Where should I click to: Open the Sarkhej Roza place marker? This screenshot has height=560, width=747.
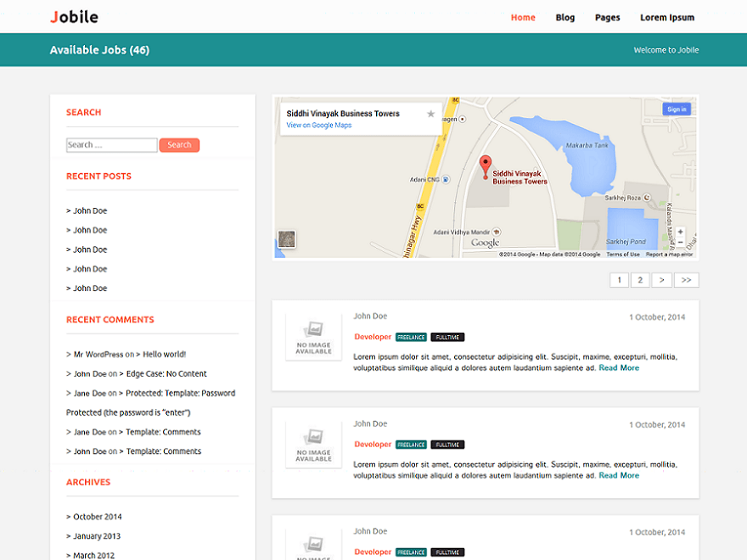click(x=647, y=198)
